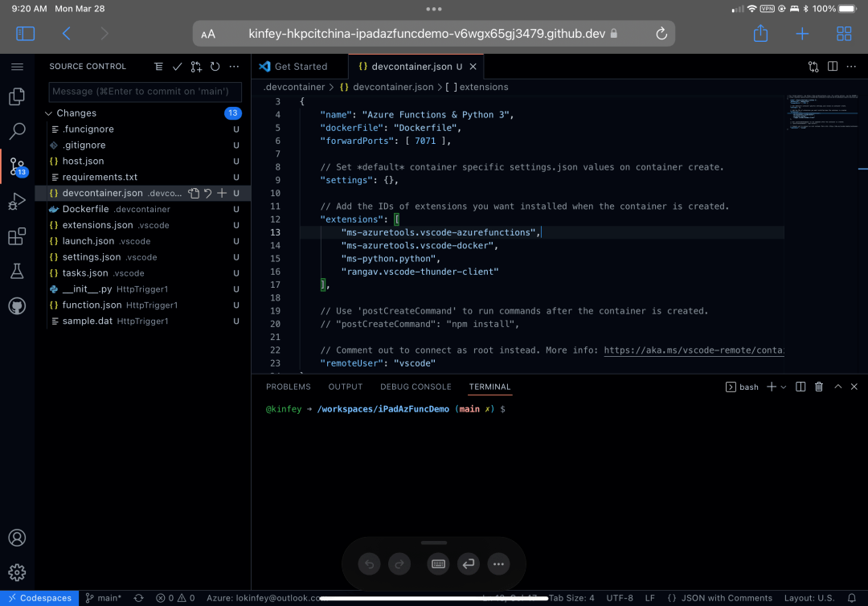Open the Run and Debug view
The image size is (868, 606).
(17, 200)
